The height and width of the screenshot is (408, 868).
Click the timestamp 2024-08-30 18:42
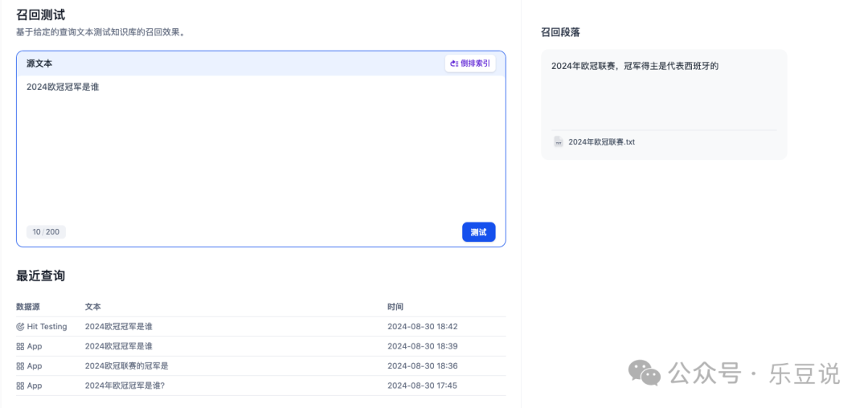(x=422, y=327)
